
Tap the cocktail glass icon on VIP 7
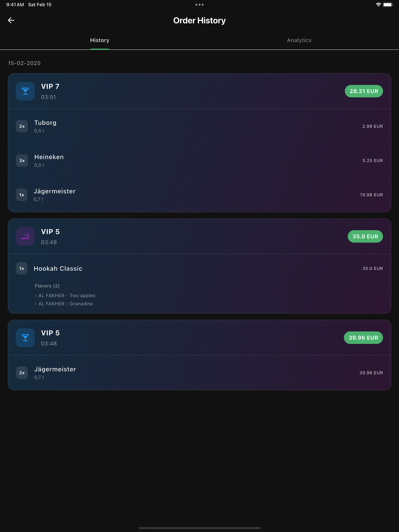(x=25, y=91)
